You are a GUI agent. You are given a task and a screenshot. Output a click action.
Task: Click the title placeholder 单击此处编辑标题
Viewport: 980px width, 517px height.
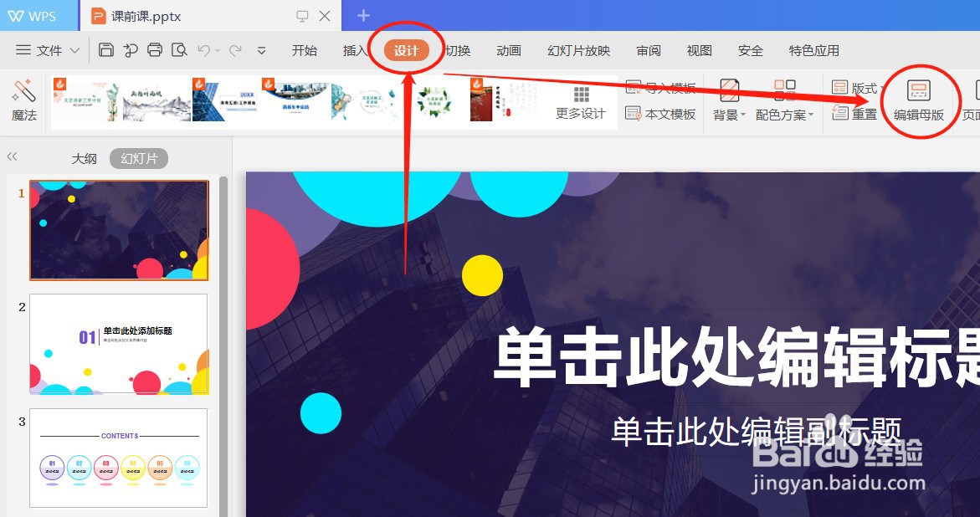click(x=736, y=358)
